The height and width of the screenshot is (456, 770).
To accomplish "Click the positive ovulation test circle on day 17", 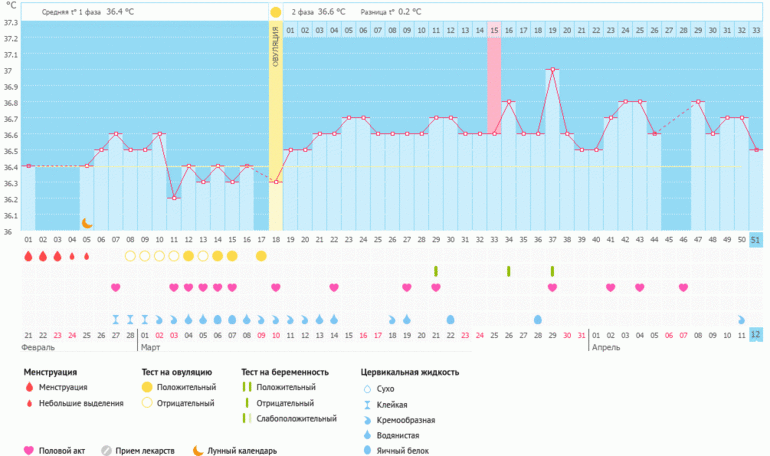I will (x=261, y=257).
